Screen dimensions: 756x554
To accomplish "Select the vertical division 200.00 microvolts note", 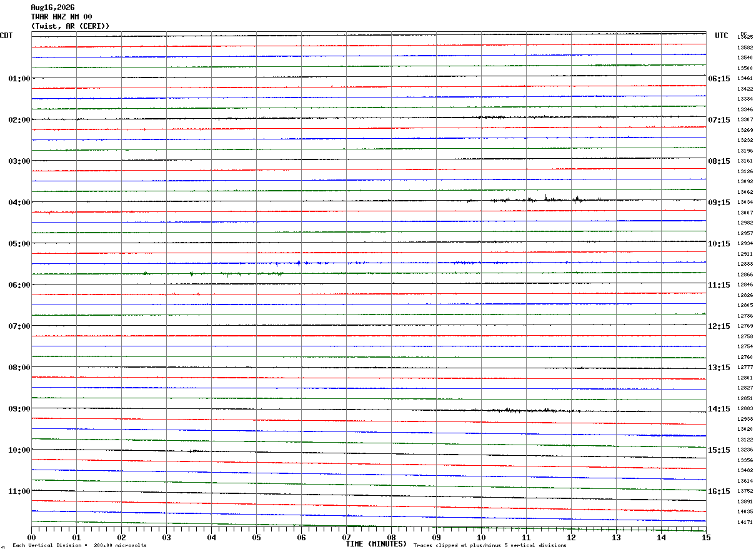I will 79,546.
